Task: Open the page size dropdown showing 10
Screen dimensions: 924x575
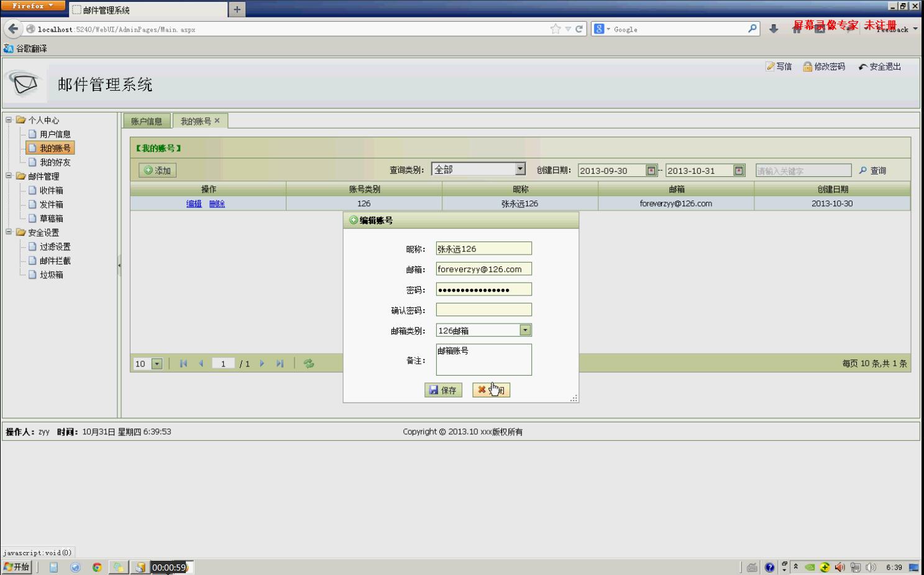Action: pyautogui.click(x=157, y=364)
